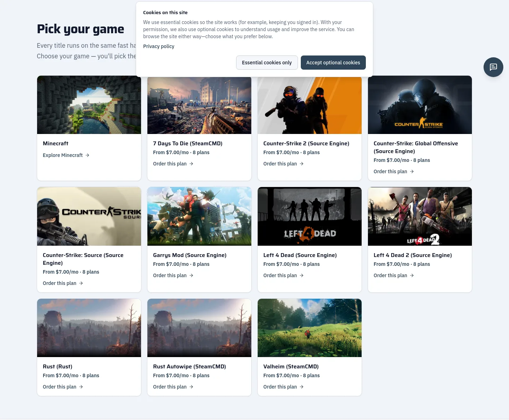
Task: Click the Rust Autowipe (SteamCMD) title
Action: [189, 367]
